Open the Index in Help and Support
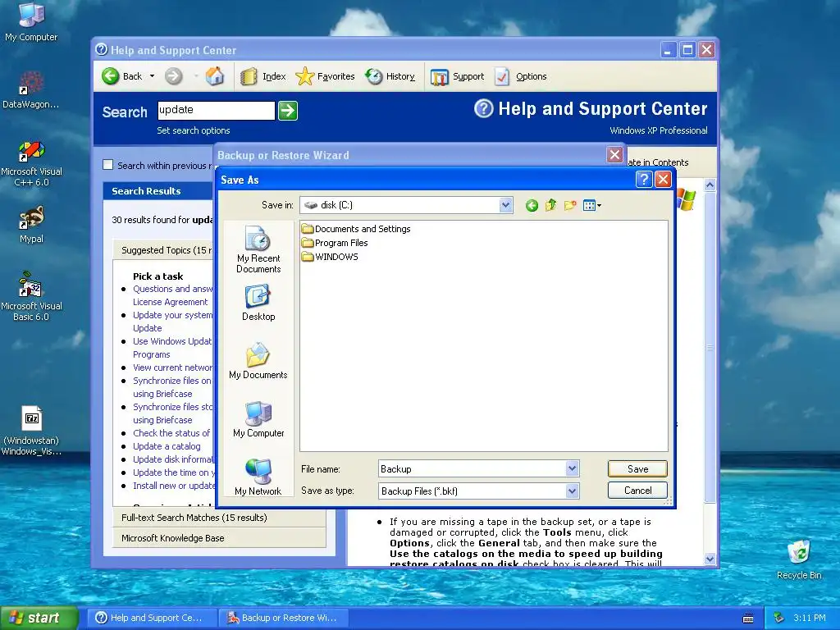The width and height of the screenshot is (840, 630). [x=263, y=76]
